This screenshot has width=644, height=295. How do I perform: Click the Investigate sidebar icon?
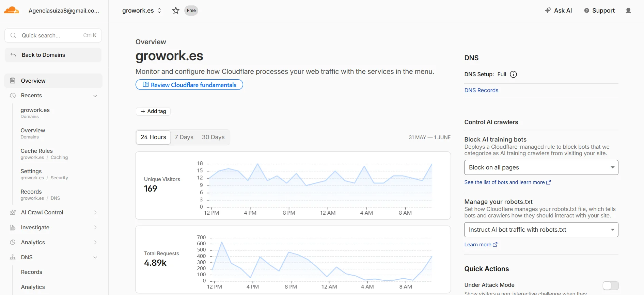click(x=13, y=227)
